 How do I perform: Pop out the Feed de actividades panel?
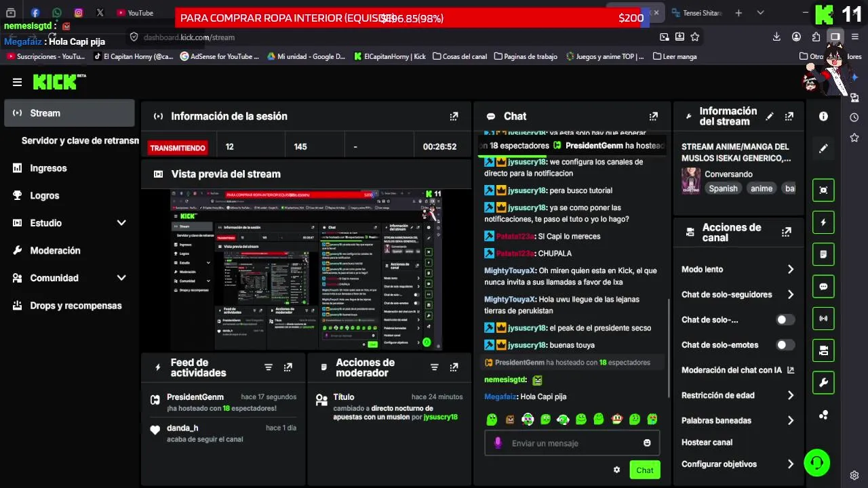point(288,367)
